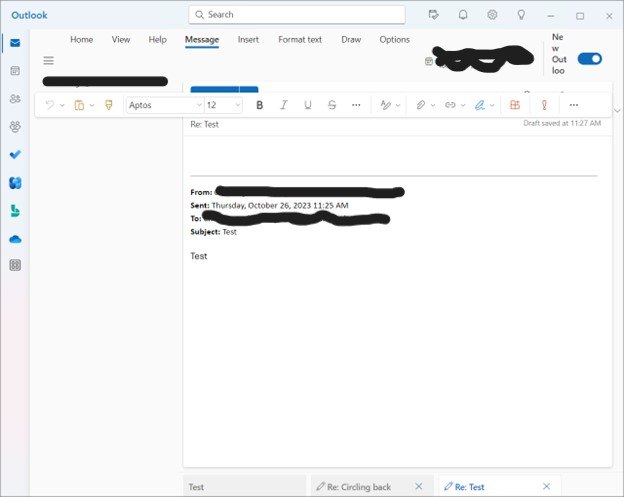The height and width of the screenshot is (497, 624).
Task: Toggle Strikethrough formatting
Action: [332, 105]
